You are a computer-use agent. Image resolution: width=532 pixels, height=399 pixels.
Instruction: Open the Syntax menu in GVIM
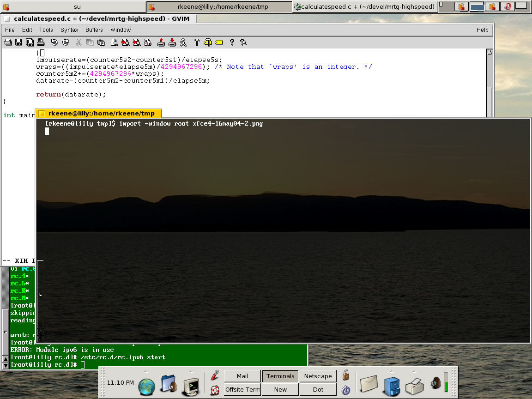[x=69, y=30]
